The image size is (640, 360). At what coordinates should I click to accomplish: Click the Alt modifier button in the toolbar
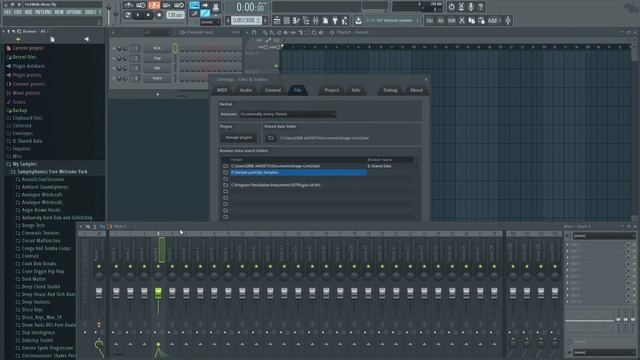click(440, 20)
